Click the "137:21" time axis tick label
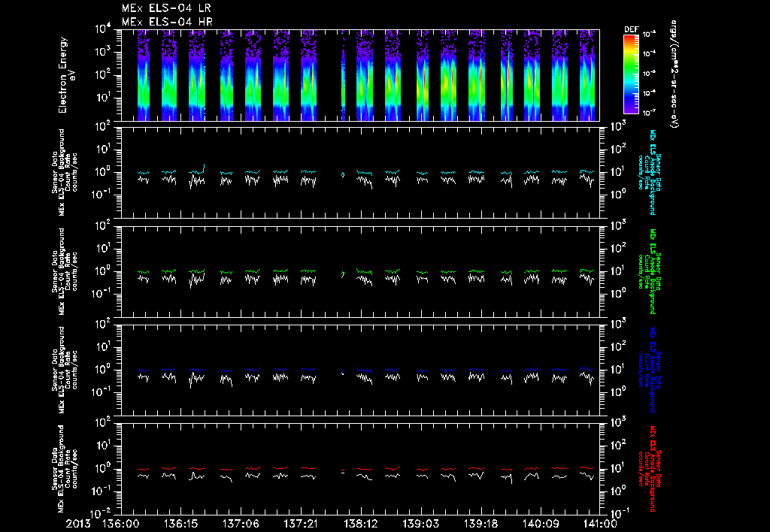 point(301,524)
